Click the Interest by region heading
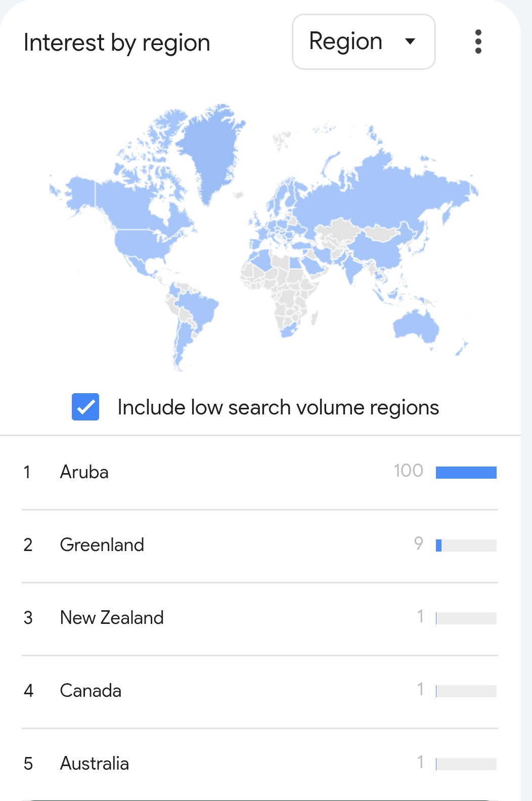The height and width of the screenshot is (801, 532). coord(117,43)
